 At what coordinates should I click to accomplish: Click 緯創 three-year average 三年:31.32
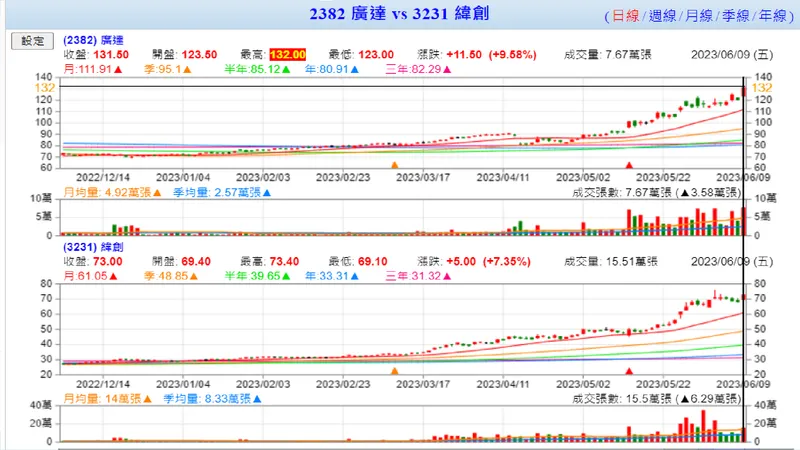[418, 276]
